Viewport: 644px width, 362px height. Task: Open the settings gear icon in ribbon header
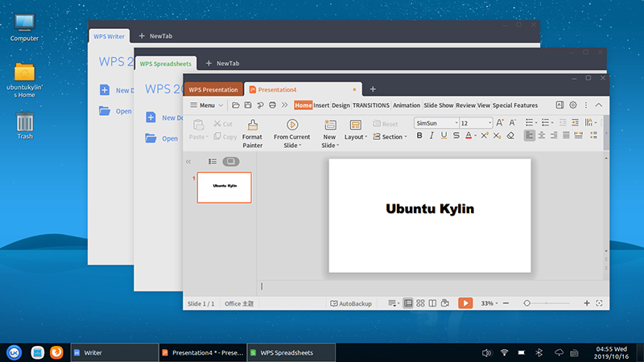573,105
